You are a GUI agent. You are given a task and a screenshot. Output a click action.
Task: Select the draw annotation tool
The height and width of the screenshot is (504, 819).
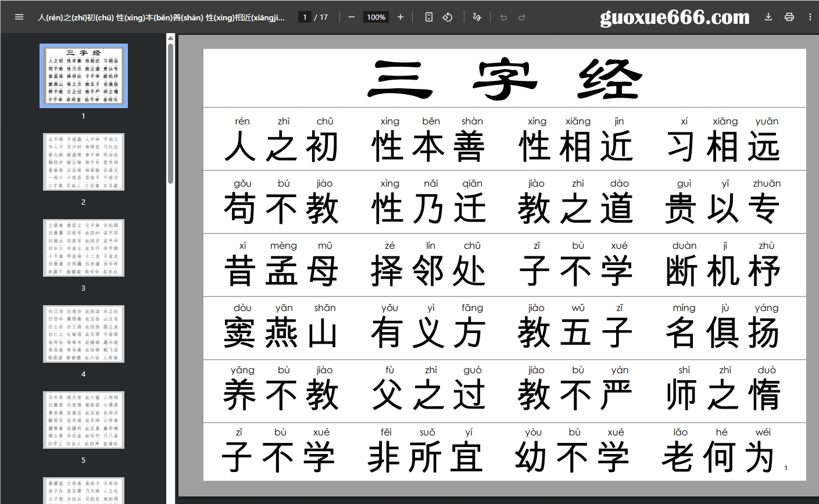(x=477, y=17)
